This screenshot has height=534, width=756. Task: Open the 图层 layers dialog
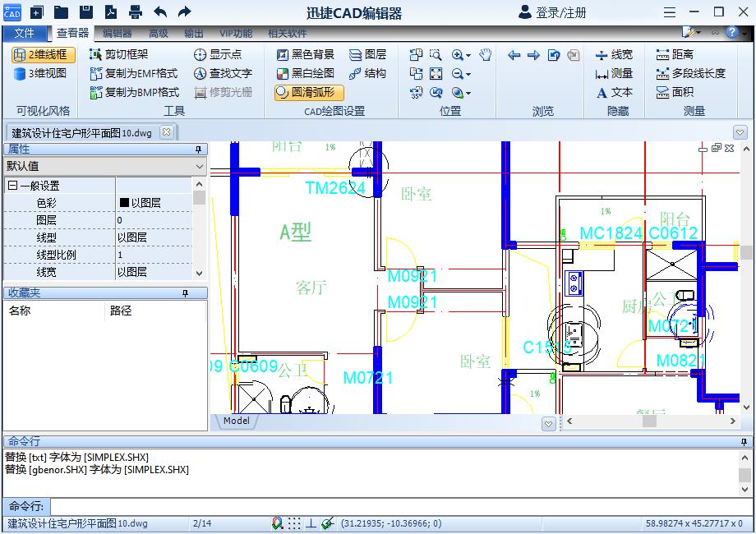[367, 54]
